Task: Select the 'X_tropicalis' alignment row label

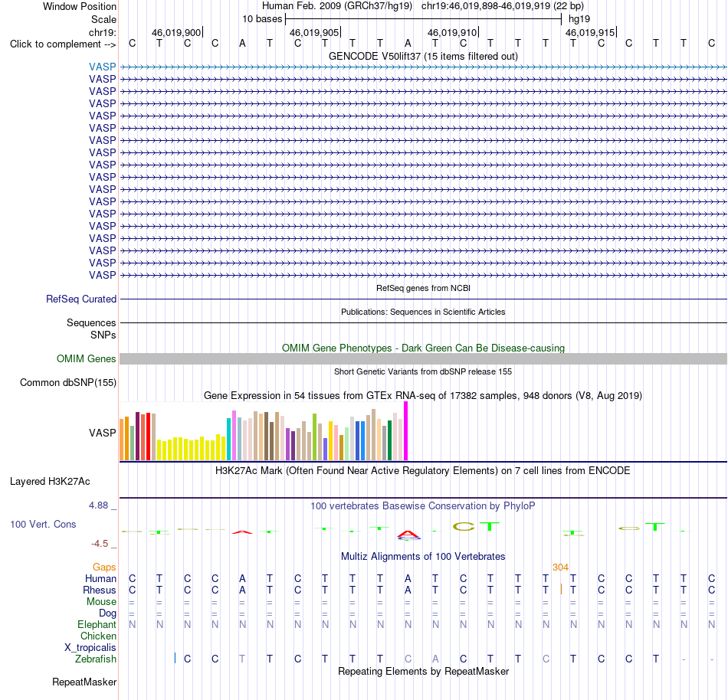Action: [x=90, y=648]
